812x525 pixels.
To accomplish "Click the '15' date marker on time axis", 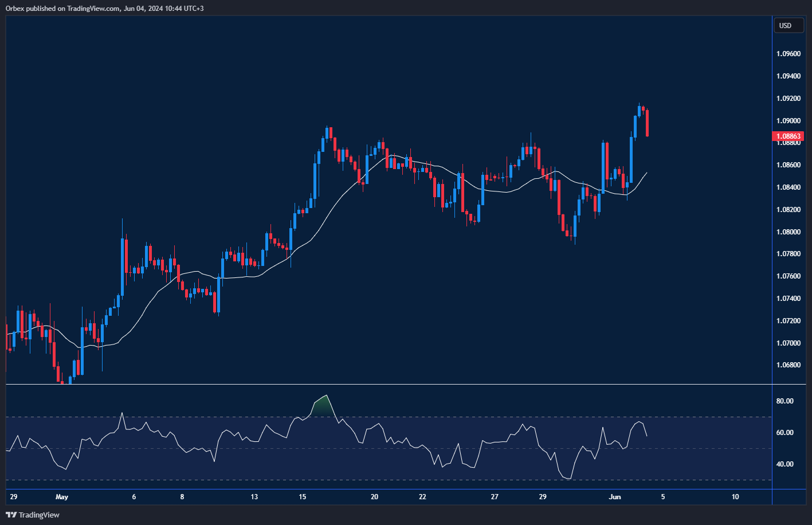I will click(302, 497).
